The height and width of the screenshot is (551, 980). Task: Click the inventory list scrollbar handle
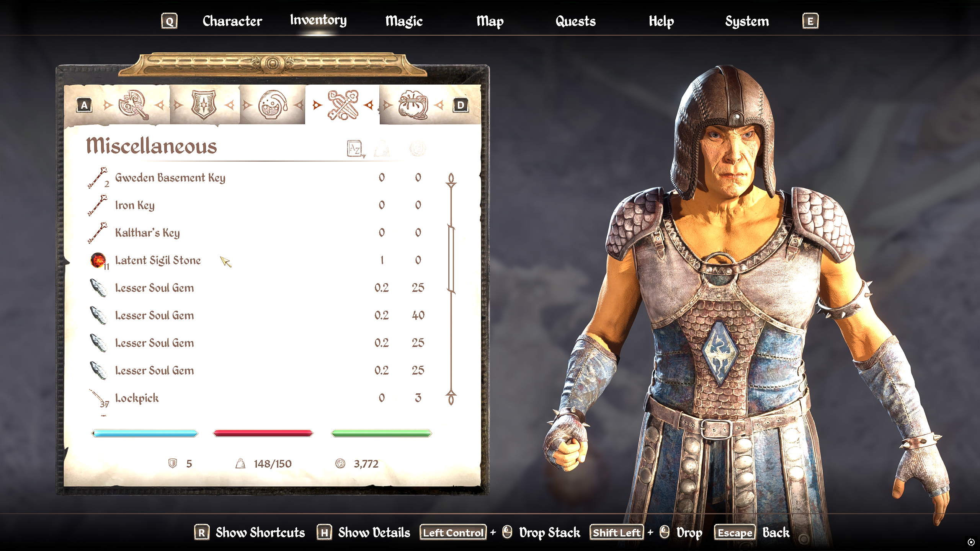click(x=451, y=260)
